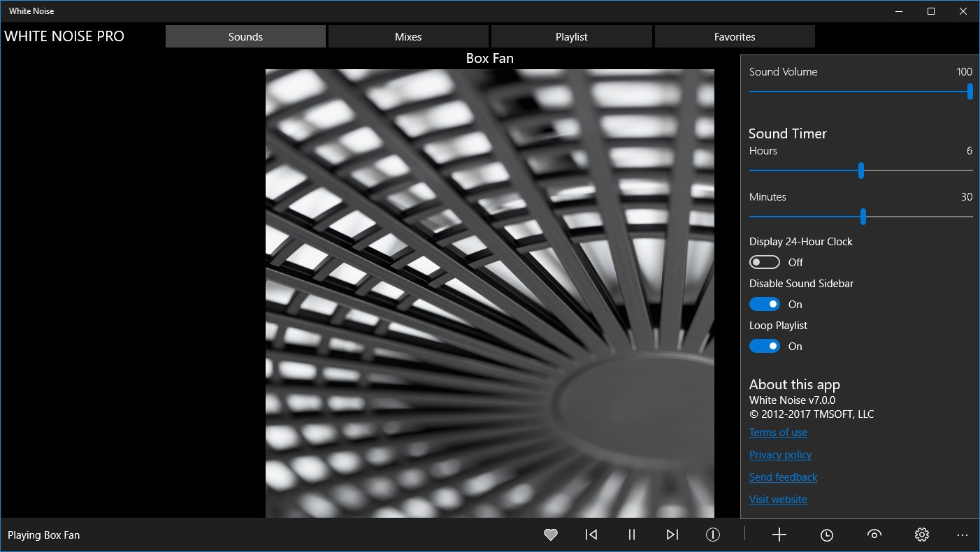
Task: Open the settings gear icon
Action: pos(921,535)
